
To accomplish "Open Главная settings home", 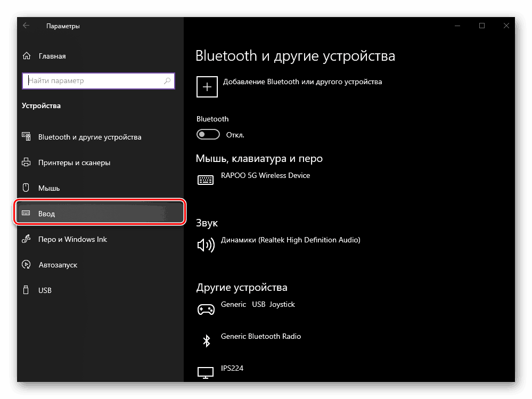I will [x=52, y=56].
